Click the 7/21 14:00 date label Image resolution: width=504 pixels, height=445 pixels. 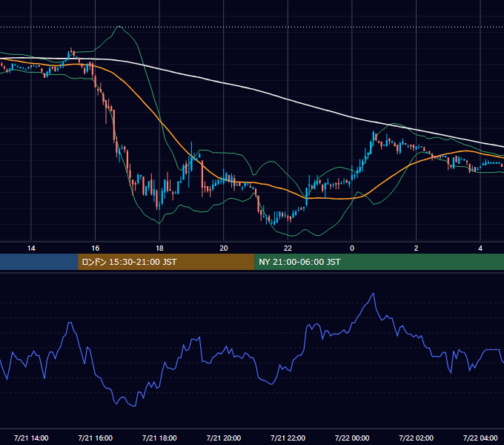coord(31,438)
